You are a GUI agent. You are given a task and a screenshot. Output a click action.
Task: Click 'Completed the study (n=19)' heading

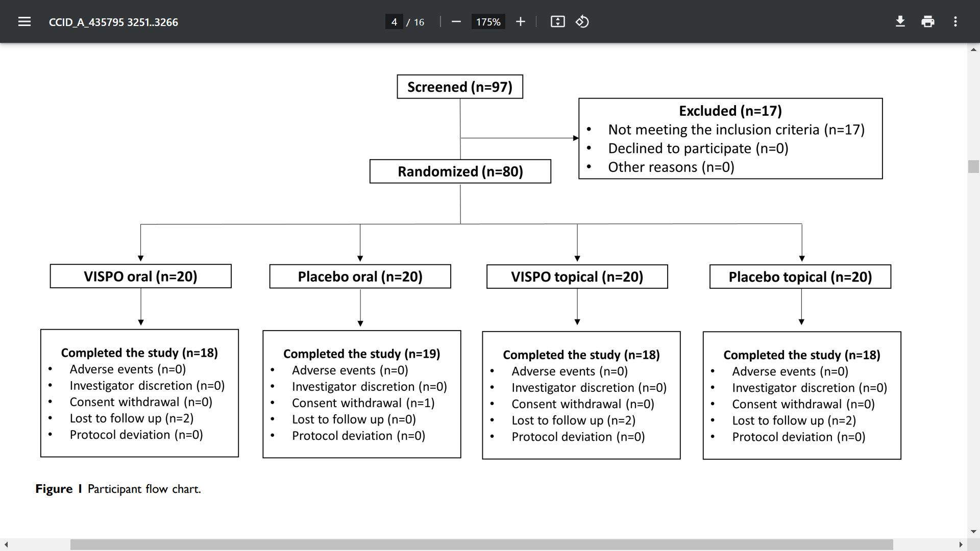click(362, 354)
